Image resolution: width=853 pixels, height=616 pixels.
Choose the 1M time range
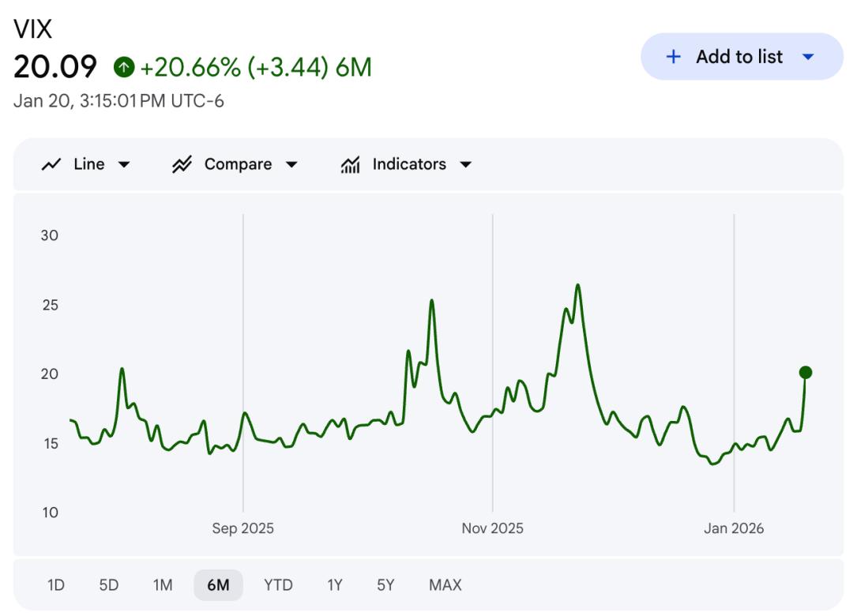point(163,585)
